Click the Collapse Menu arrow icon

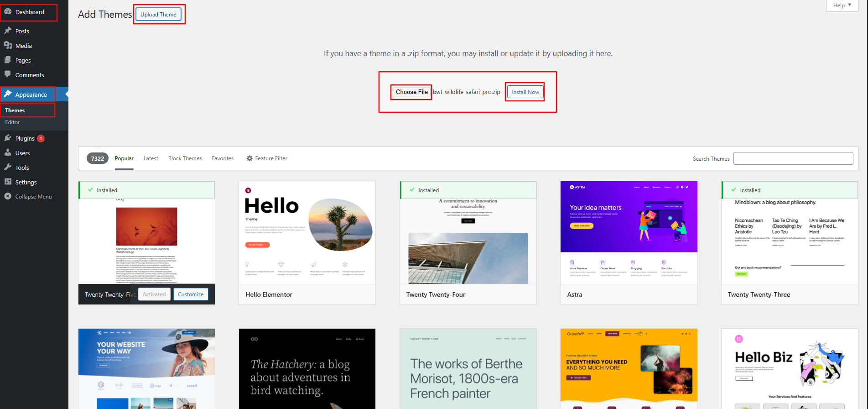click(8, 196)
